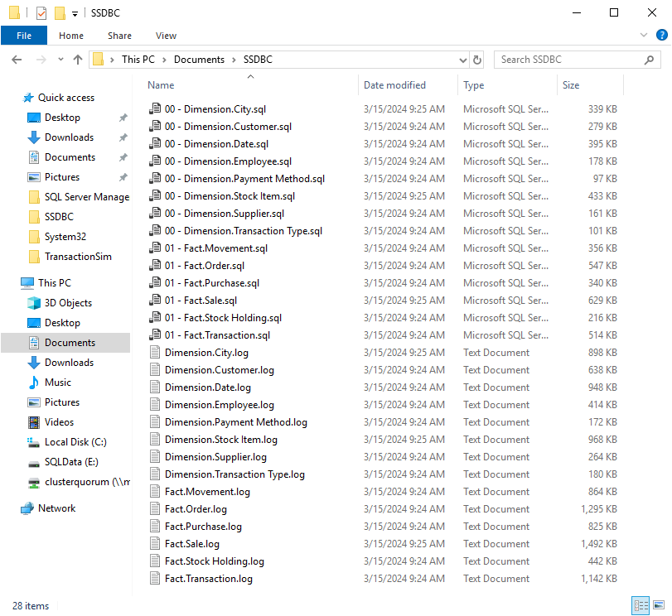Switch to the Share ribbon tab

(x=119, y=36)
